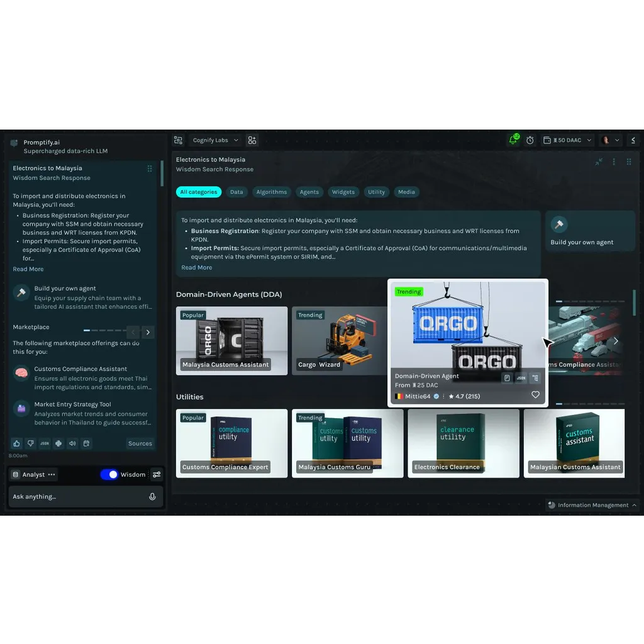Click the 4.7 (215) rating on agent card
The image size is (644, 644).
click(464, 396)
